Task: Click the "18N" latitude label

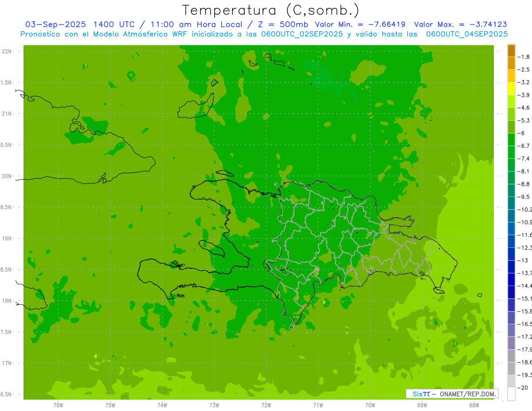Action: tap(8, 301)
